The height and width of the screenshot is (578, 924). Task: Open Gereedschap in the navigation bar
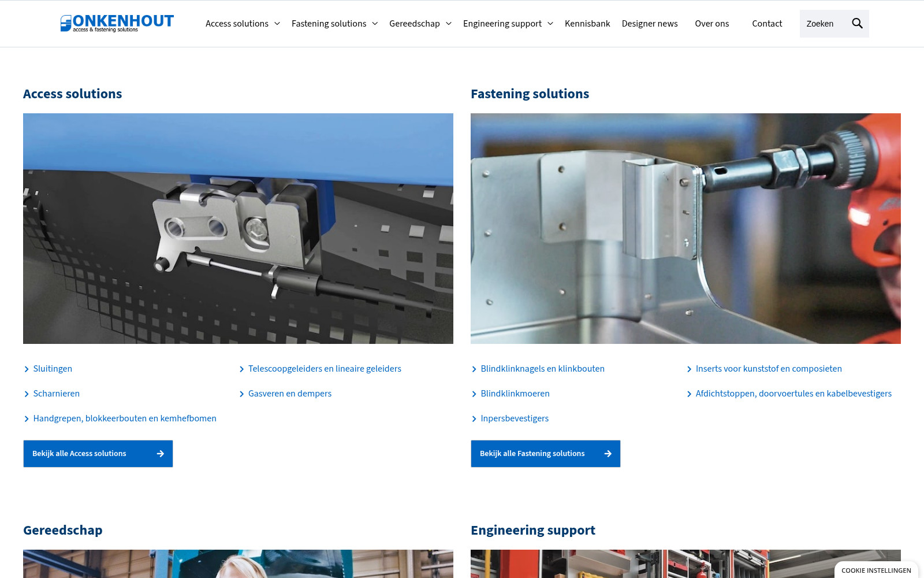pyautogui.click(x=414, y=24)
